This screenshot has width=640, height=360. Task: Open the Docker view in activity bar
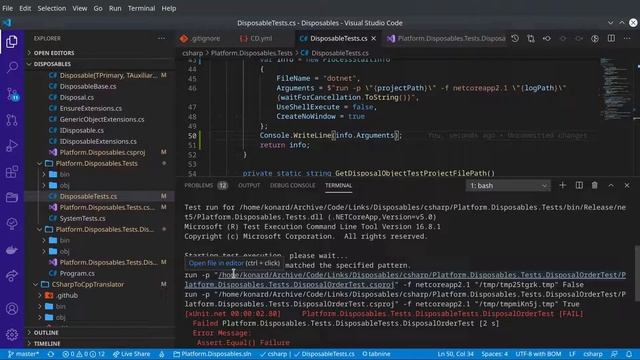coord(12,250)
